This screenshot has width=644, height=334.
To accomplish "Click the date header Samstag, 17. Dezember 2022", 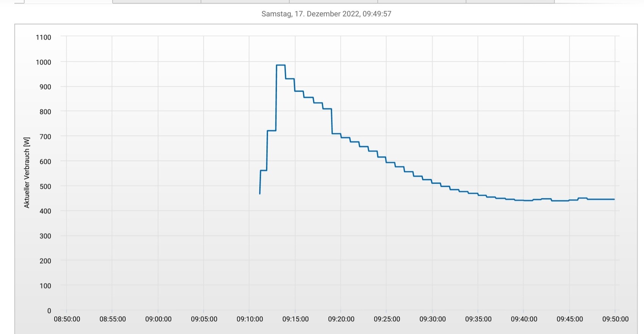I will pos(326,14).
